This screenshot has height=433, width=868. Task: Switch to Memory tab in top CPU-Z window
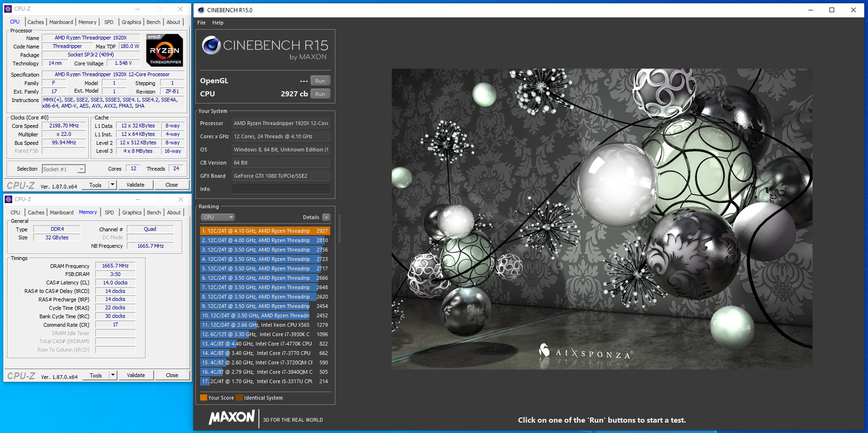click(87, 22)
